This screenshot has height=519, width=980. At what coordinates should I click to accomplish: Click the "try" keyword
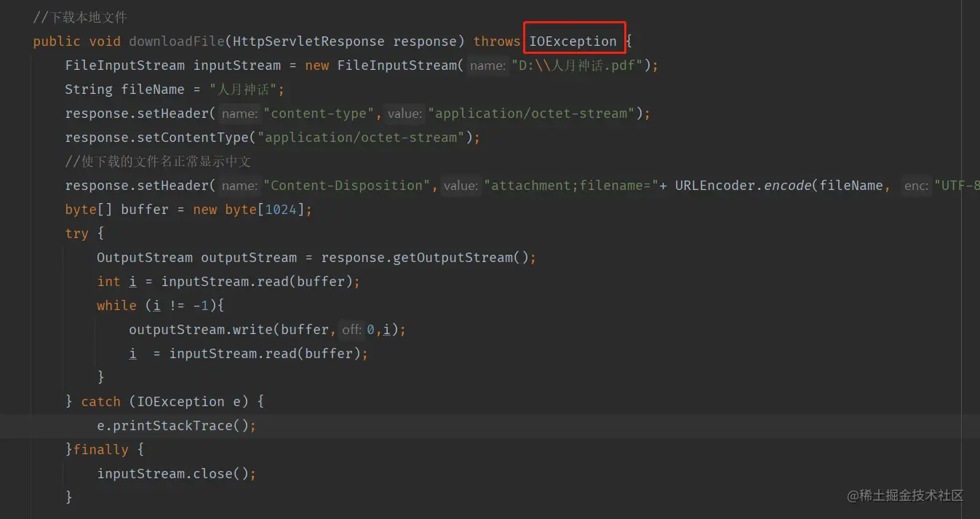[x=77, y=234]
